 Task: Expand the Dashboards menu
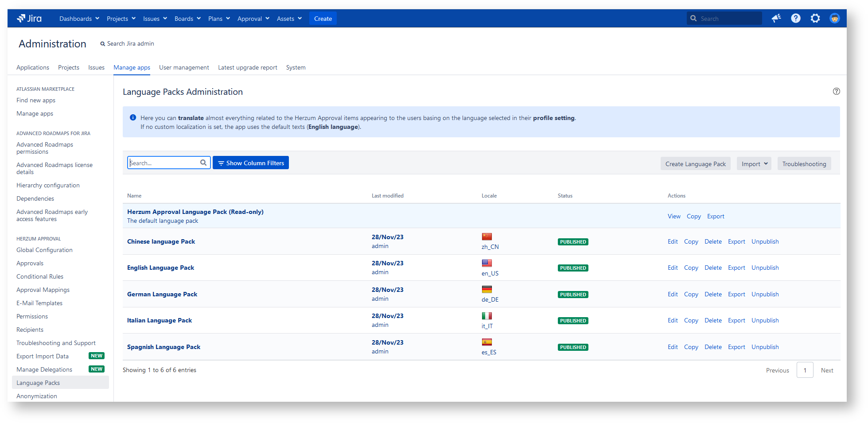[79, 19]
